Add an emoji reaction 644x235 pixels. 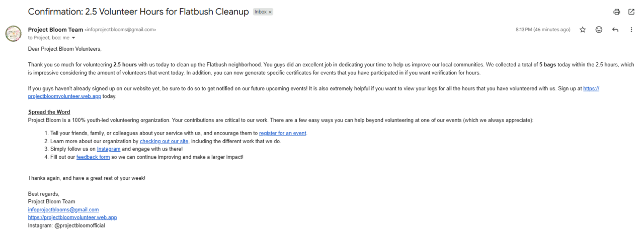[x=599, y=30]
